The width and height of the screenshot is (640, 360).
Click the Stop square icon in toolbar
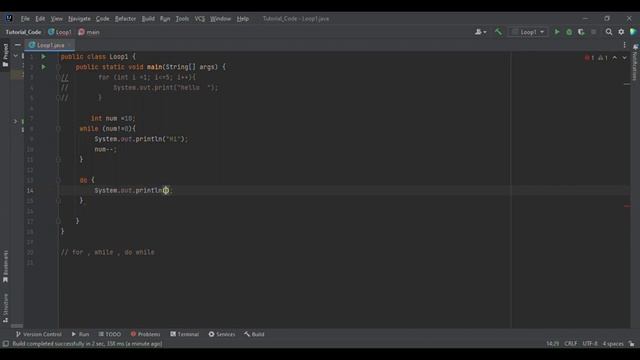pyautogui.click(x=593, y=32)
